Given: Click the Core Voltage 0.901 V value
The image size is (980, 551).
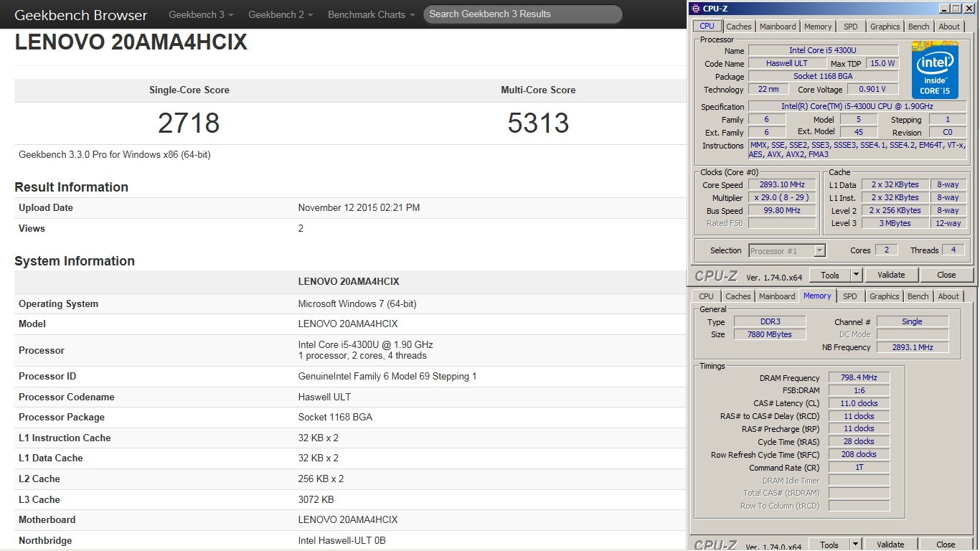Looking at the screenshot, I should tap(872, 89).
